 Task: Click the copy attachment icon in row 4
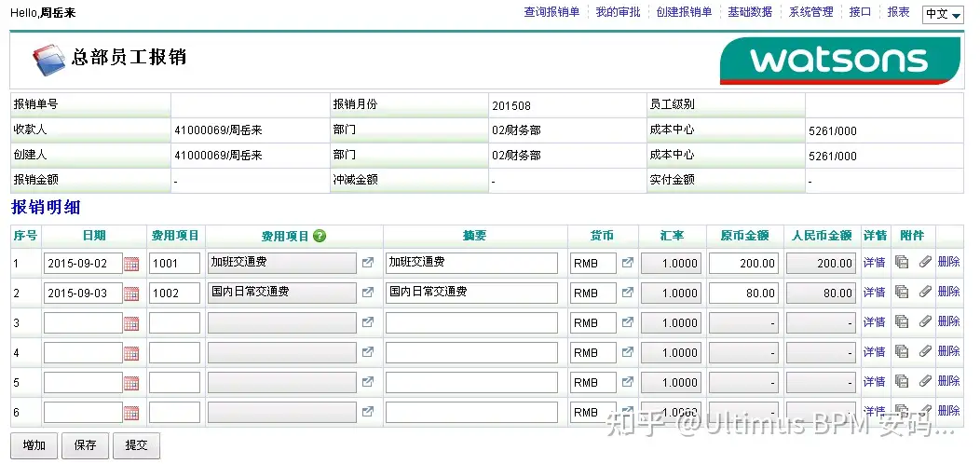(901, 351)
